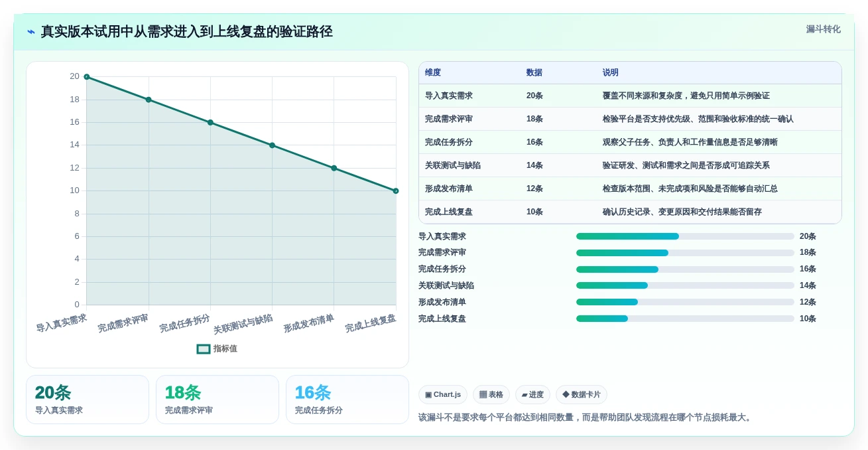
Task: Click the 12条 value beside 形成发布清单 bar
Action: tap(808, 302)
